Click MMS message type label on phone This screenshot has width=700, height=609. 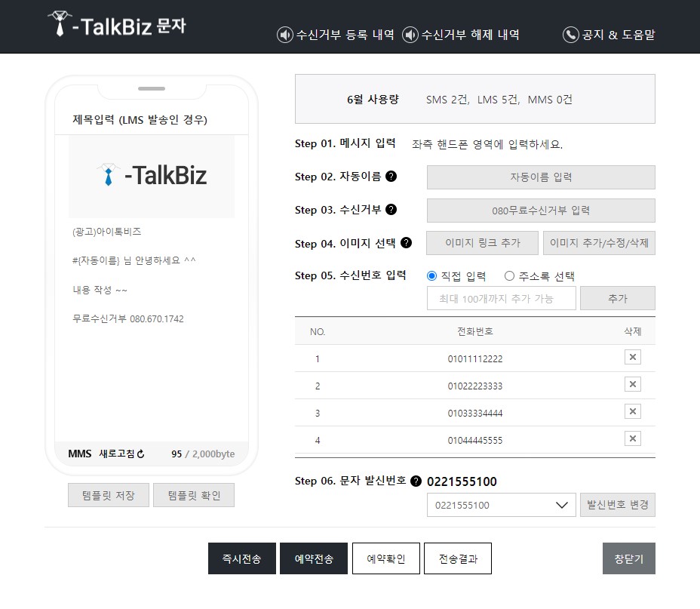pos(80,454)
